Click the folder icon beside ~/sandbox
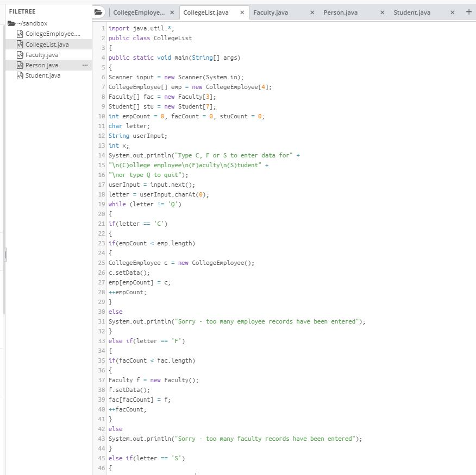 tap(11, 23)
